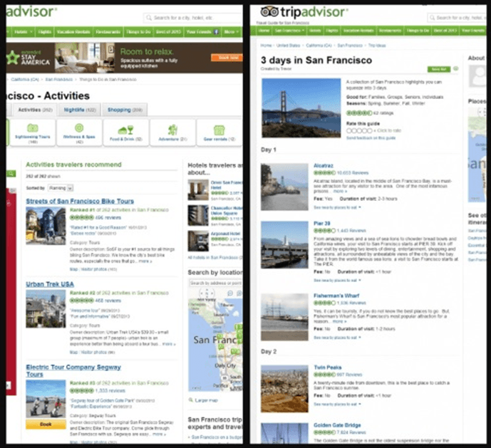Open Electric Tour Company Segway Tours link

pyautogui.click(x=73, y=370)
